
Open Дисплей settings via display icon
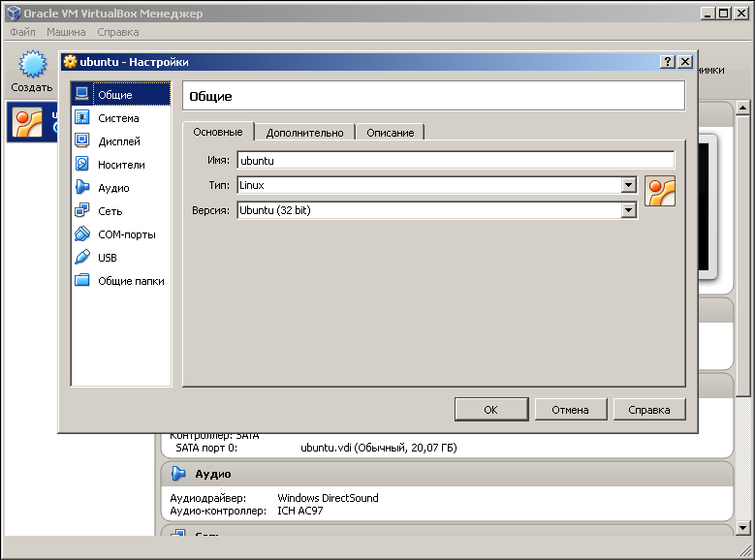coord(81,140)
